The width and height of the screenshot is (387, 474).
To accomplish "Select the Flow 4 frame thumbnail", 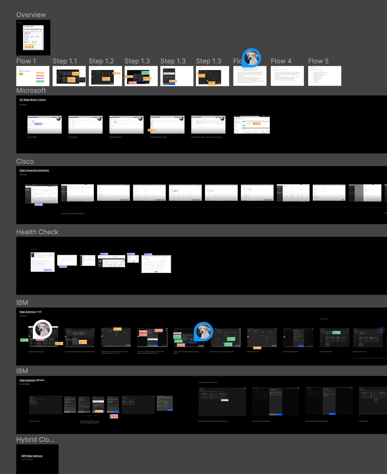I will [x=287, y=76].
